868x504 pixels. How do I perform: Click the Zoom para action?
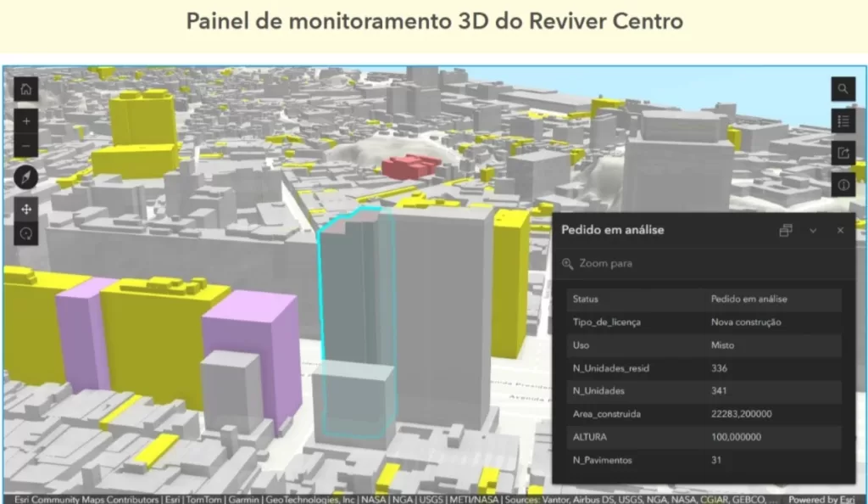597,264
